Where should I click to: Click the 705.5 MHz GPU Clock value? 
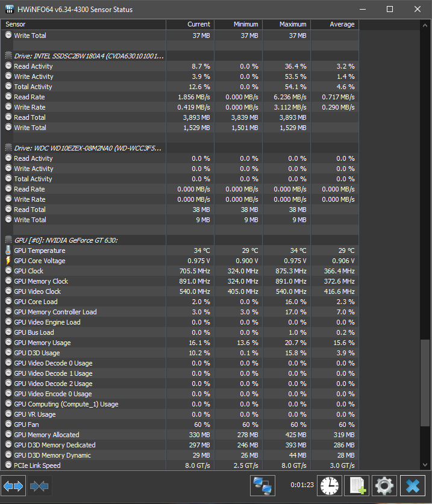[x=195, y=271]
